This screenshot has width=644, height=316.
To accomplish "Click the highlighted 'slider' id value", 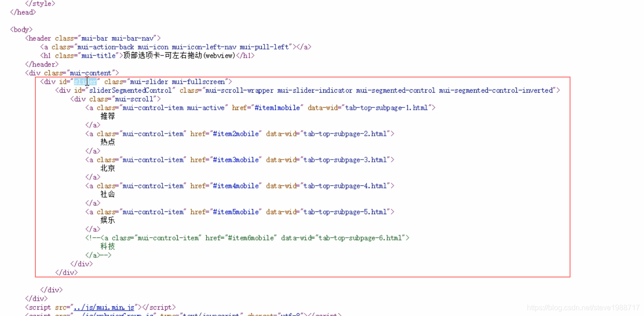I will click(x=85, y=82).
